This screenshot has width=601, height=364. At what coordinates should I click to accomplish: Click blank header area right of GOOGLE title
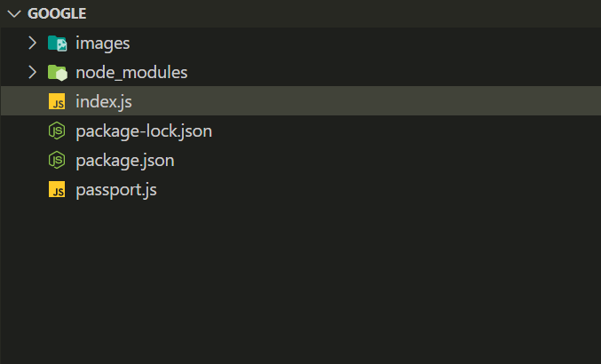355,14
